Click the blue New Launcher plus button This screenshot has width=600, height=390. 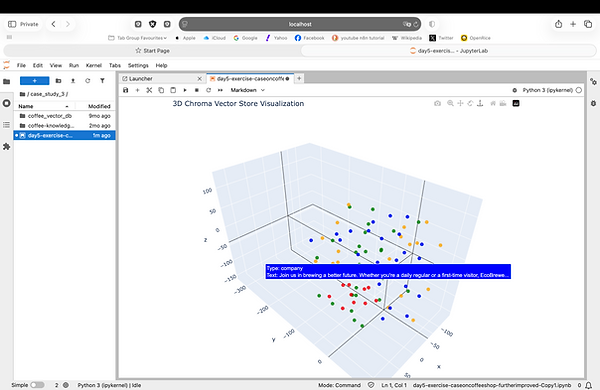(34, 81)
